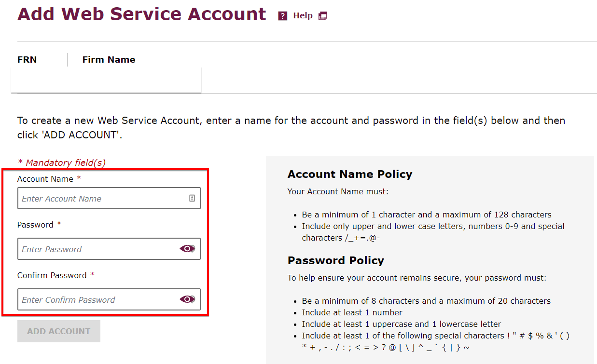Click the empty row beneath the FRN header

tap(106, 80)
